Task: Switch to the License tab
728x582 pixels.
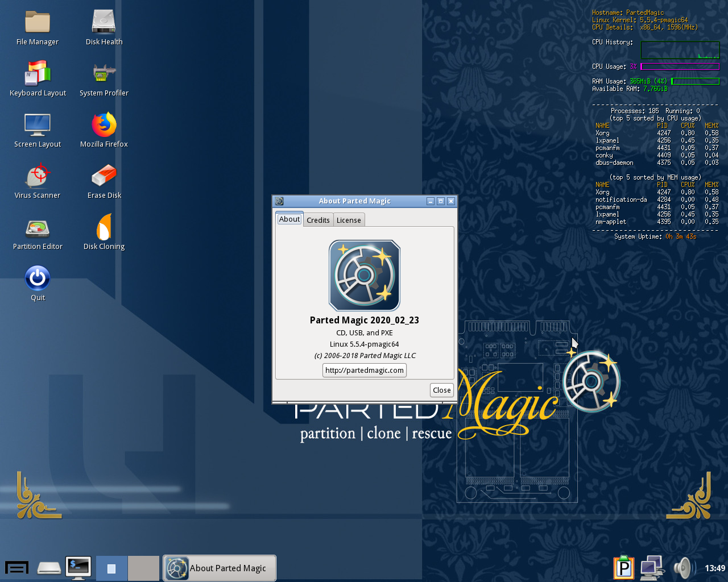Action: [x=349, y=220]
